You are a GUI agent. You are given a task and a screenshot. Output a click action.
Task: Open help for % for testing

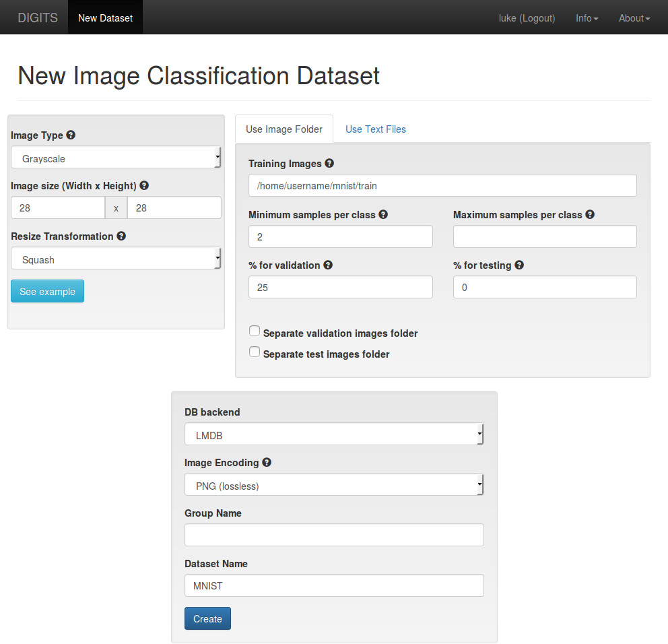tap(519, 265)
